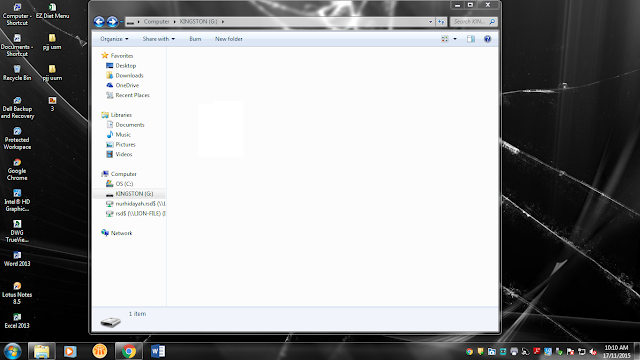This screenshot has width=640, height=360.
Task: Click the Computer segment in the address bar
Action: pos(156,21)
